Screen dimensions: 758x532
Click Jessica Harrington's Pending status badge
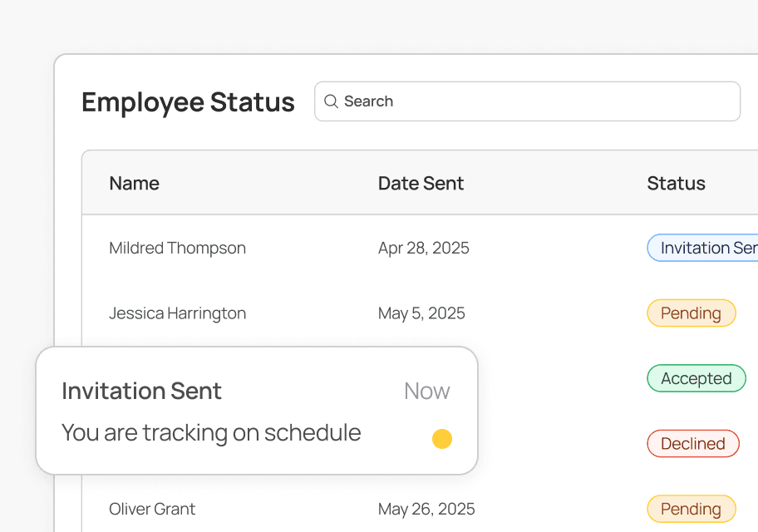click(692, 313)
